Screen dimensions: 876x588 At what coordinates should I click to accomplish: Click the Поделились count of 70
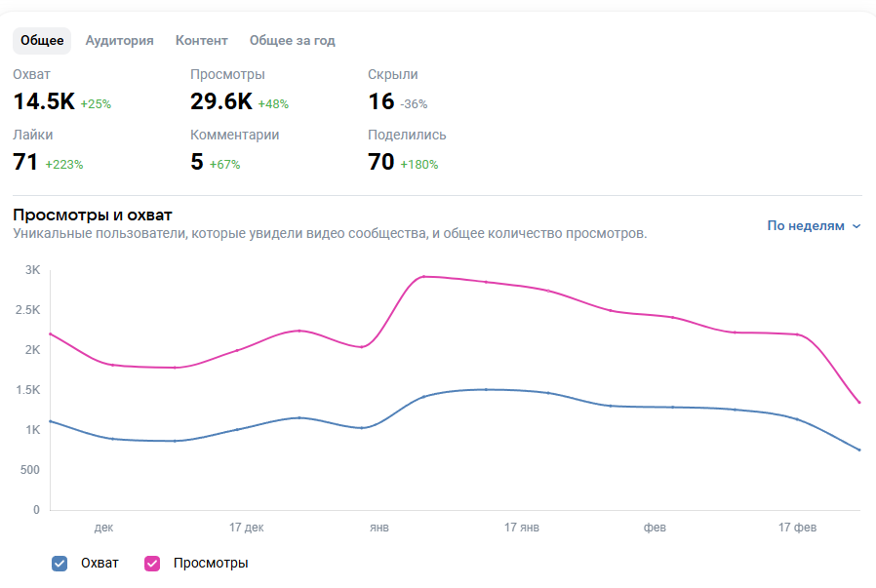click(381, 162)
